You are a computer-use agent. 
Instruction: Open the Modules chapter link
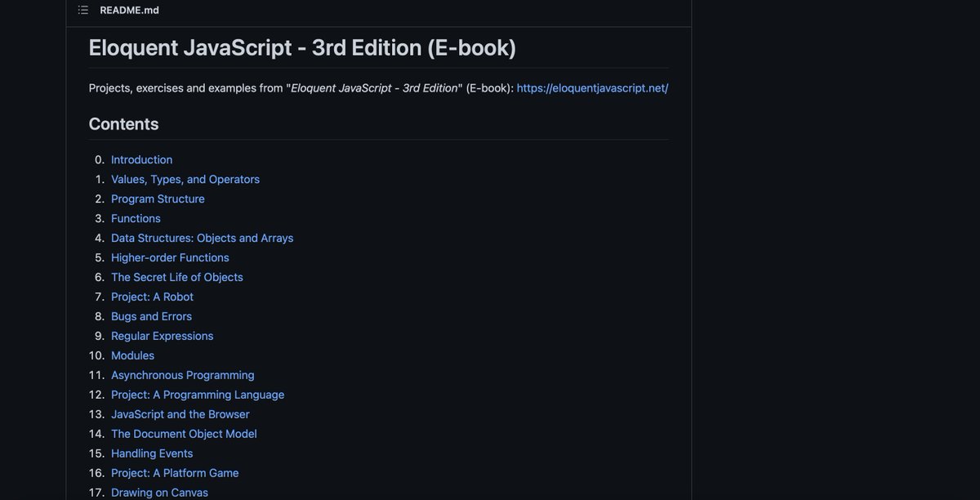click(x=133, y=355)
